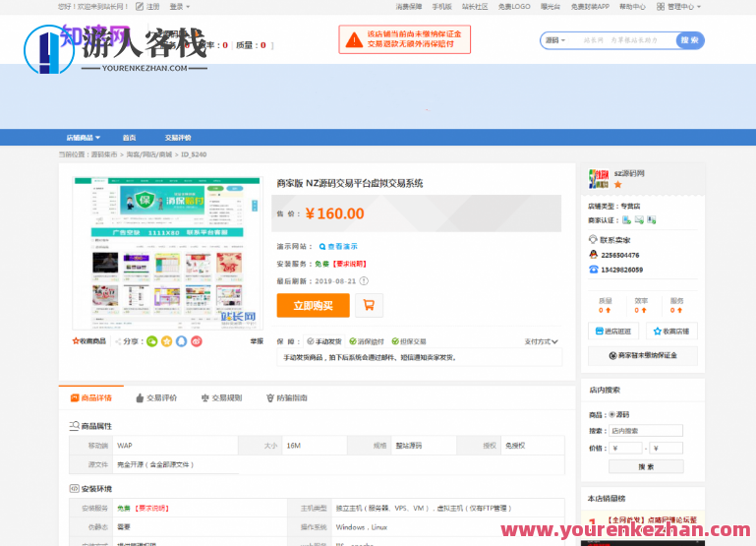Share via the blue QQ icon

point(181,341)
